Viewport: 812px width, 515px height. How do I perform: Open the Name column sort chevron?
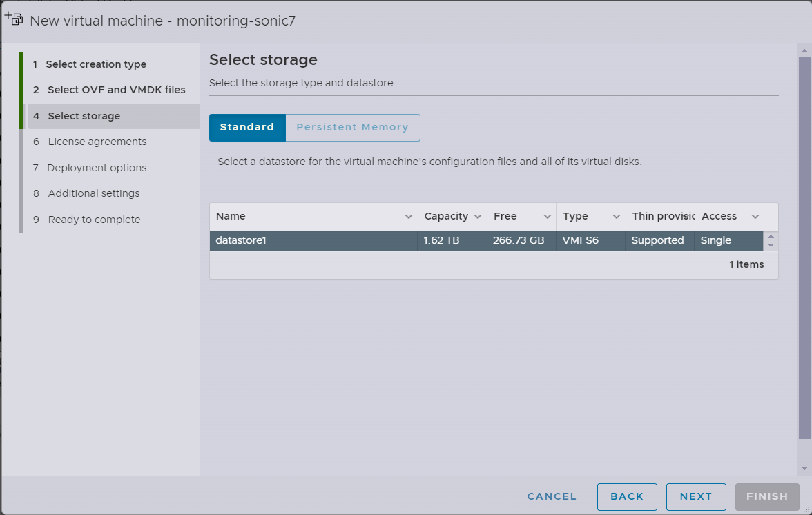[409, 217]
